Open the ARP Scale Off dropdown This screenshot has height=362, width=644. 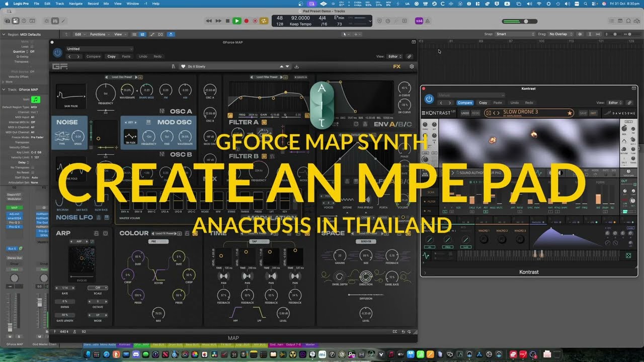(x=98, y=288)
